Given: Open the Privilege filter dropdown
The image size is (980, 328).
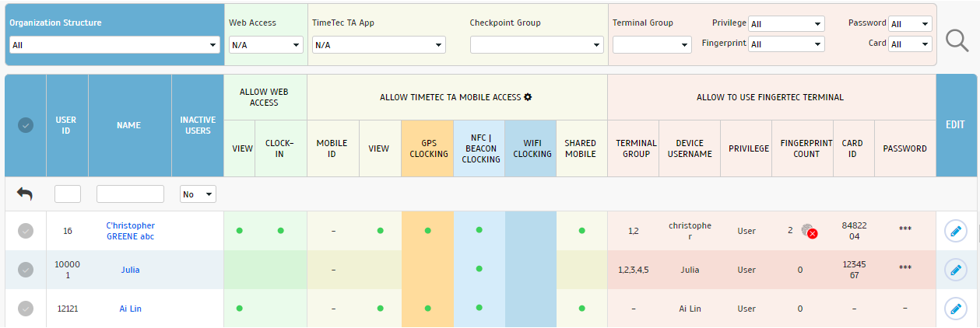Looking at the screenshot, I should click(786, 24).
